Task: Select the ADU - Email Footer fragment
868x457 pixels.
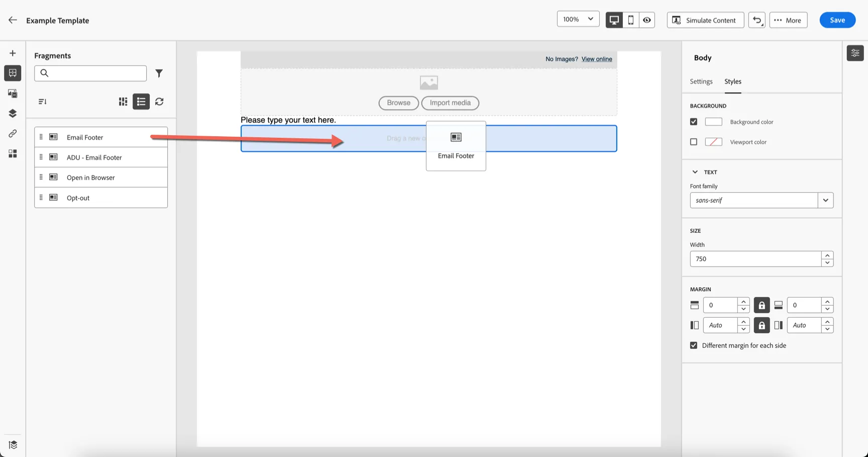Action: (101, 157)
